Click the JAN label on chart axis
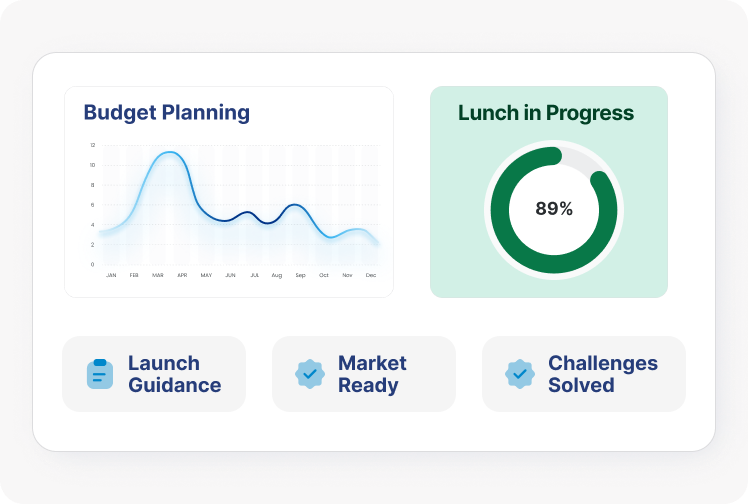This screenshot has height=504, width=748. pyautogui.click(x=111, y=275)
